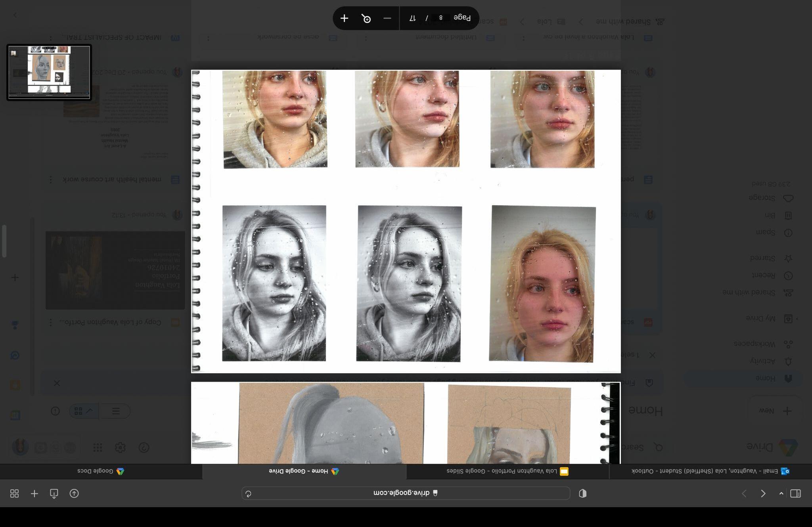Open Drive help and support icon

pyautogui.click(x=144, y=447)
